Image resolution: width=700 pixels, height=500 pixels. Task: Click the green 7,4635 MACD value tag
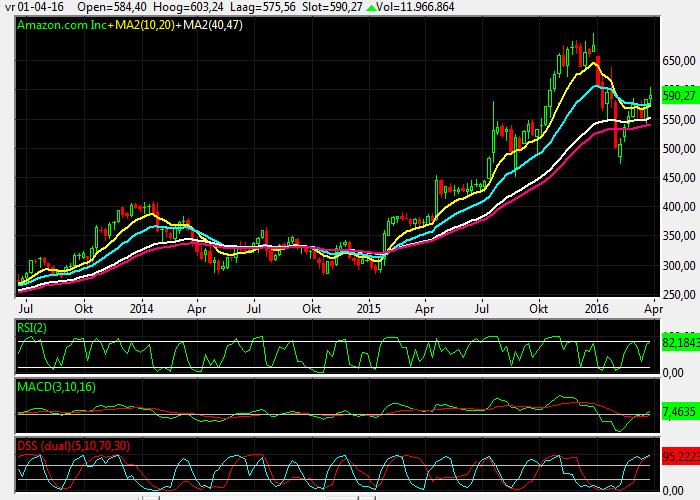coord(679,411)
